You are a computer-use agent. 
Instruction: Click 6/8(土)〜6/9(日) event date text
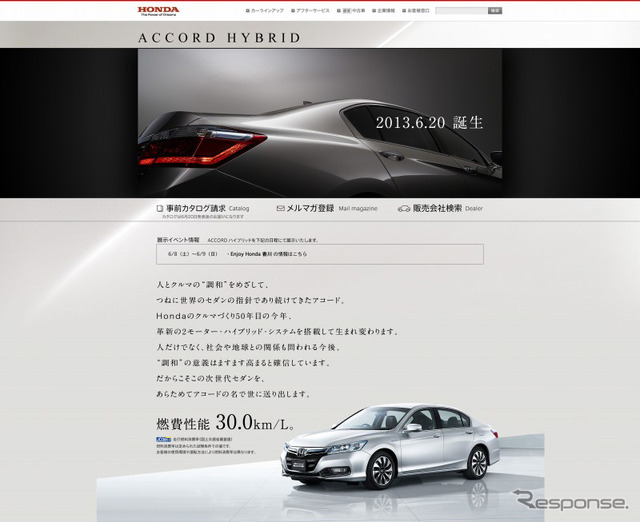[193, 254]
